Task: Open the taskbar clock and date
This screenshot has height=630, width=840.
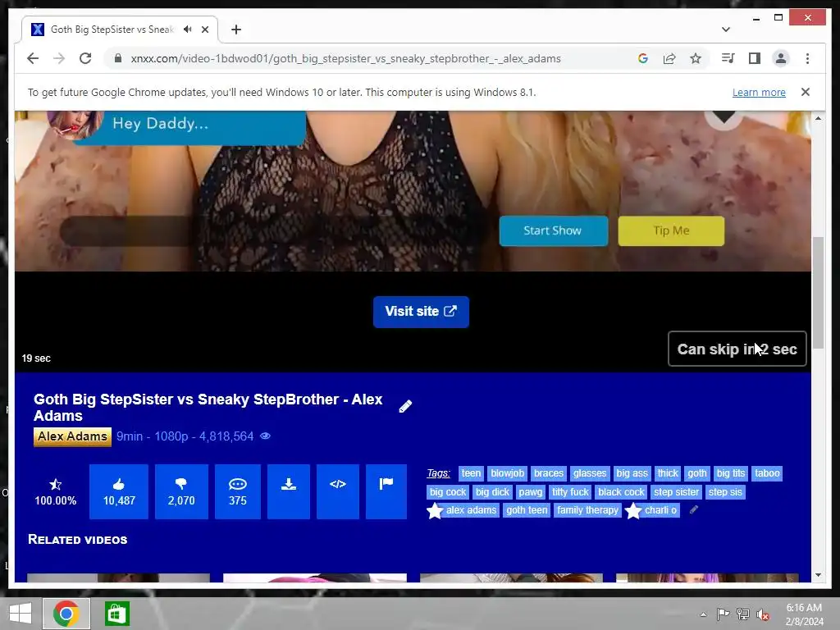Action: click(x=804, y=614)
